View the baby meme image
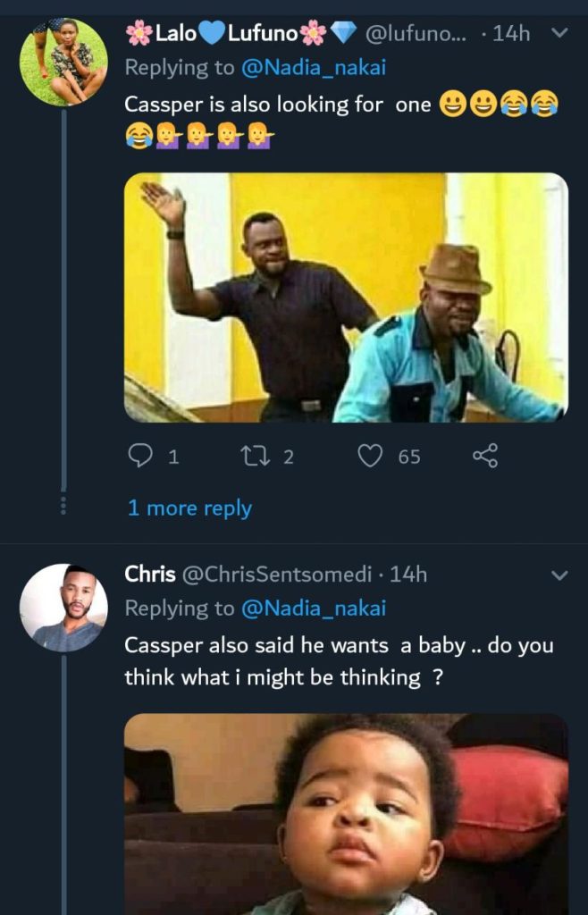This screenshot has height=915, width=588. (x=346, y=813)
